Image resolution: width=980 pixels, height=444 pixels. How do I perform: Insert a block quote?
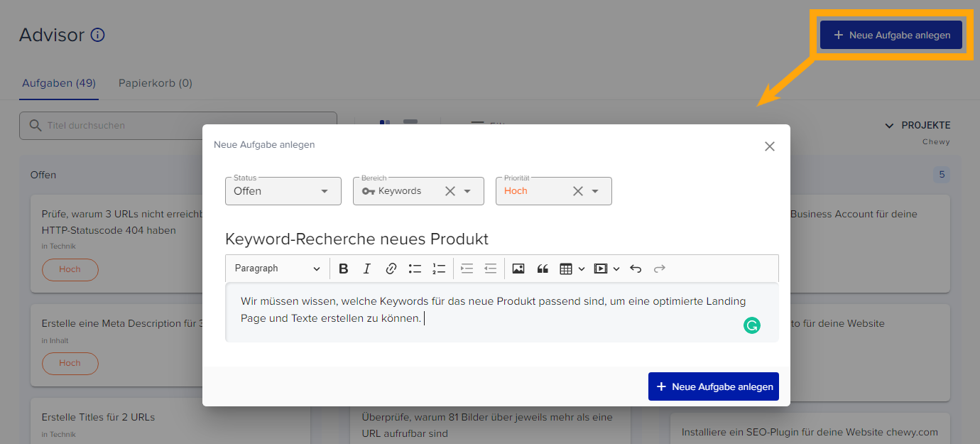[543, 269]
